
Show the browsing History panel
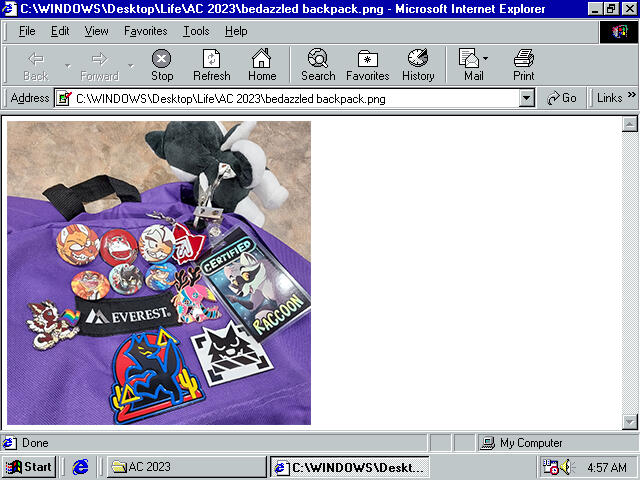[418, 65]
